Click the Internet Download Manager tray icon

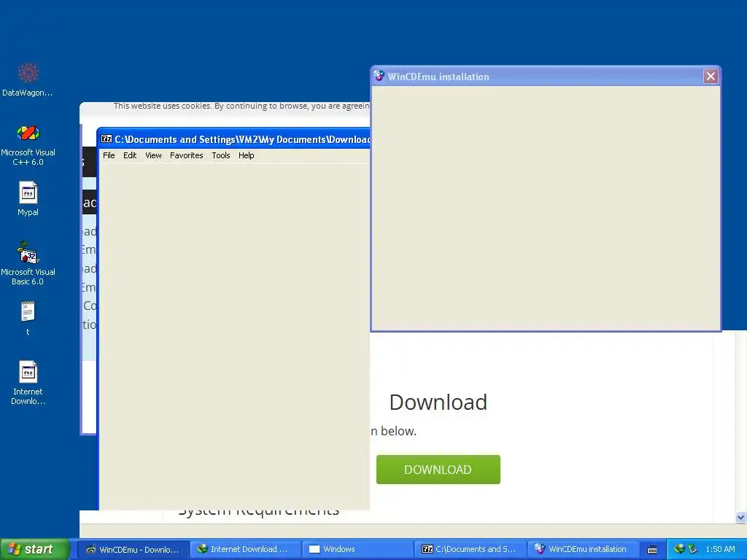pos(679,549)
